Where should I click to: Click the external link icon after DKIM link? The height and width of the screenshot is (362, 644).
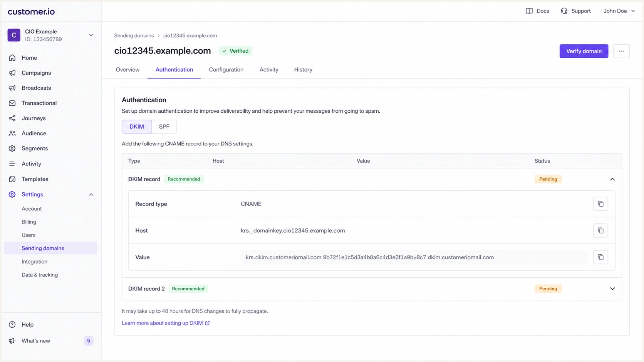tap(207, 323)
